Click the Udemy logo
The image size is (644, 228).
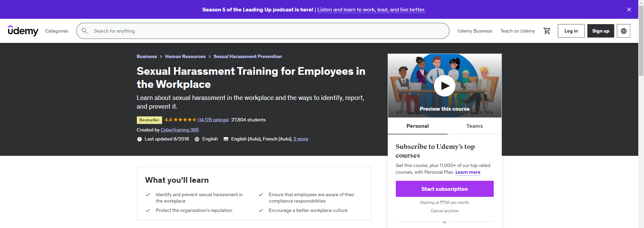[23, 31]
